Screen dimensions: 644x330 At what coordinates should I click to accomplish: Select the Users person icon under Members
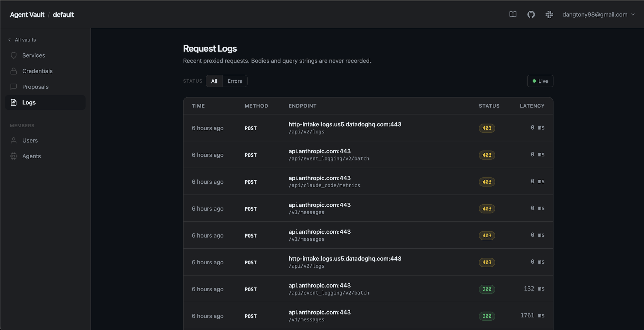(x=14, y=140)
